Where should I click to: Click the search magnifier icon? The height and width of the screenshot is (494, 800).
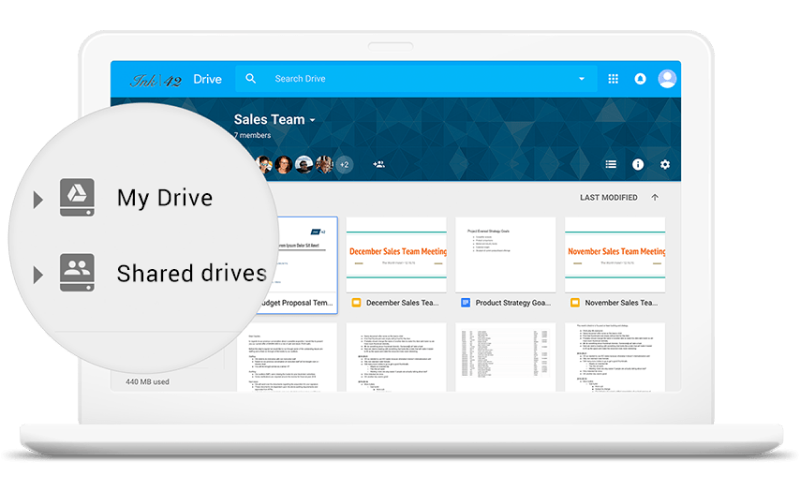click(251, 79)
